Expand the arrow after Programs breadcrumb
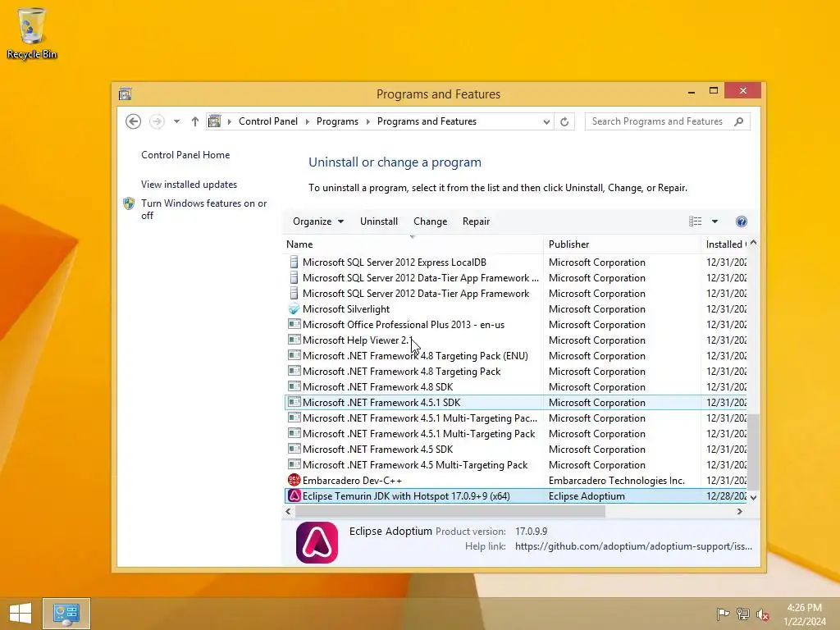The image size is (840, 630). (368, 121)
